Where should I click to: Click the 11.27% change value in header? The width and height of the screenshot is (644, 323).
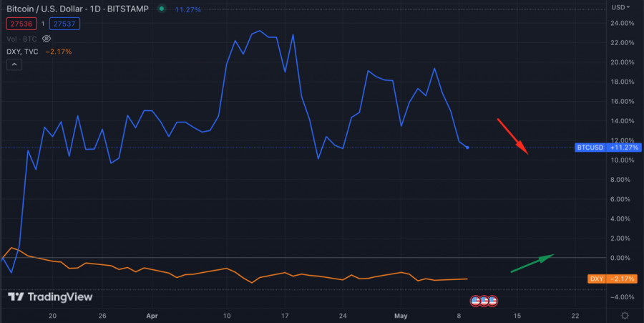(x=188, y=9)
